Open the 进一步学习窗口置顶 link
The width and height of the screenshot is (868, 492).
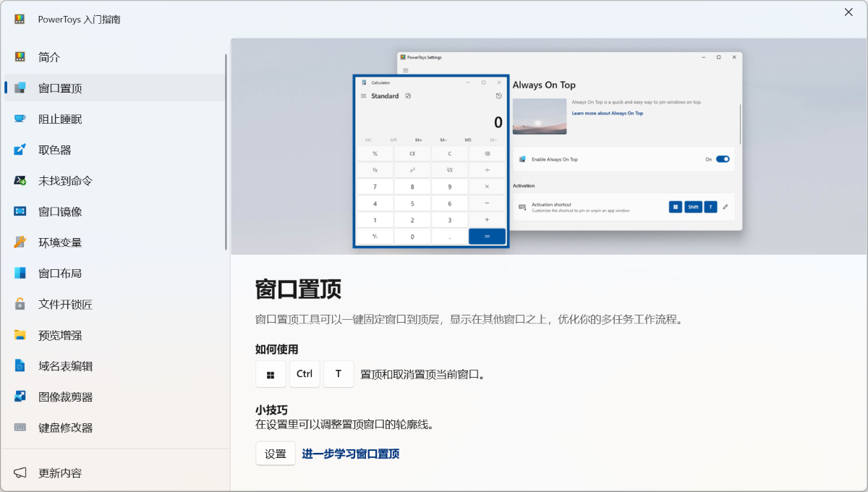tap(351, 454)
